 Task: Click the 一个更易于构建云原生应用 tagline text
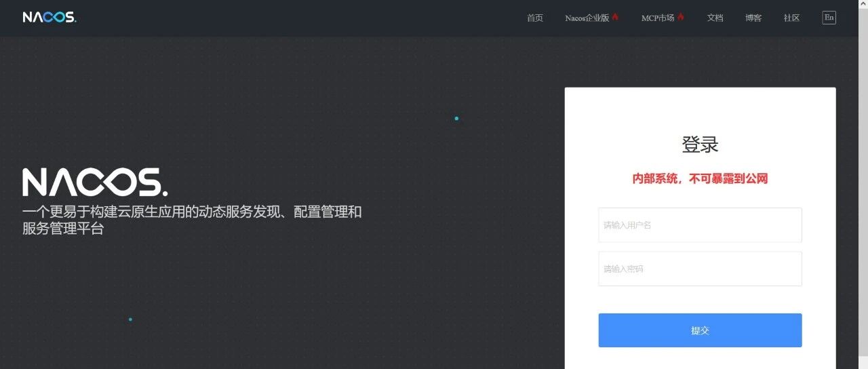coord(192,220)
